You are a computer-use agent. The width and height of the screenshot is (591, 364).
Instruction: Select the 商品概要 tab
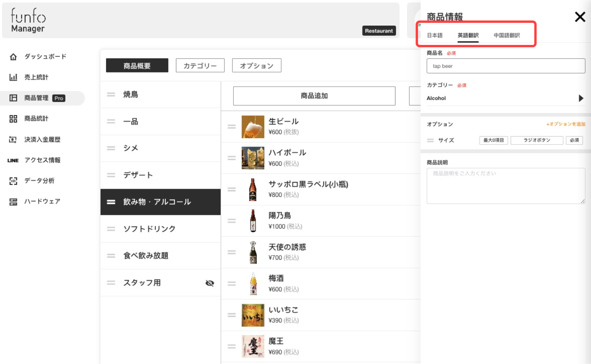point(137,66)
